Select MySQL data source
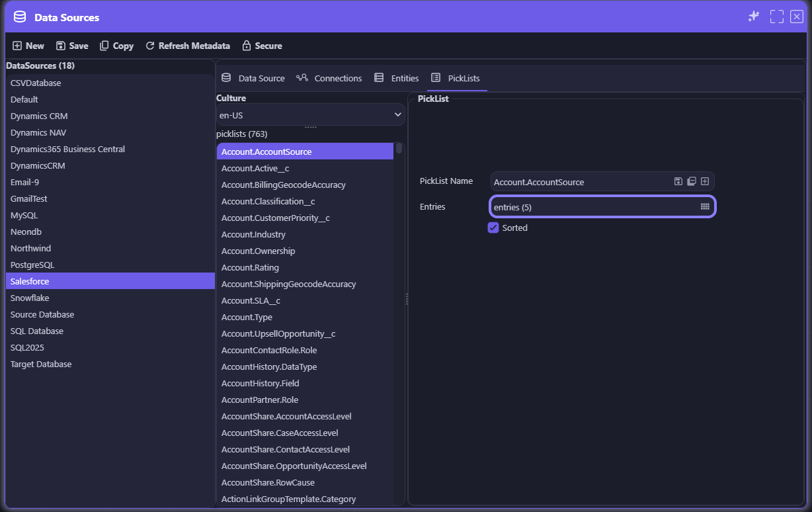 click(x=110, y=215)
